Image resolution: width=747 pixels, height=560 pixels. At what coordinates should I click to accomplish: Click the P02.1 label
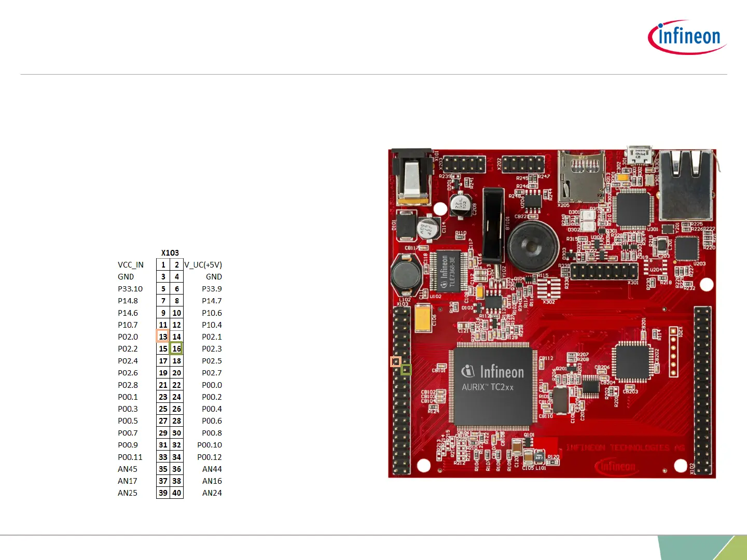click(x=212, y=337)
